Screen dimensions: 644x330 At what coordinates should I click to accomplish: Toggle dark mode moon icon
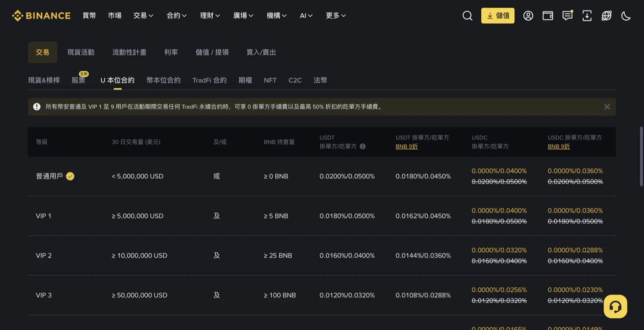(x=626, y=16)
